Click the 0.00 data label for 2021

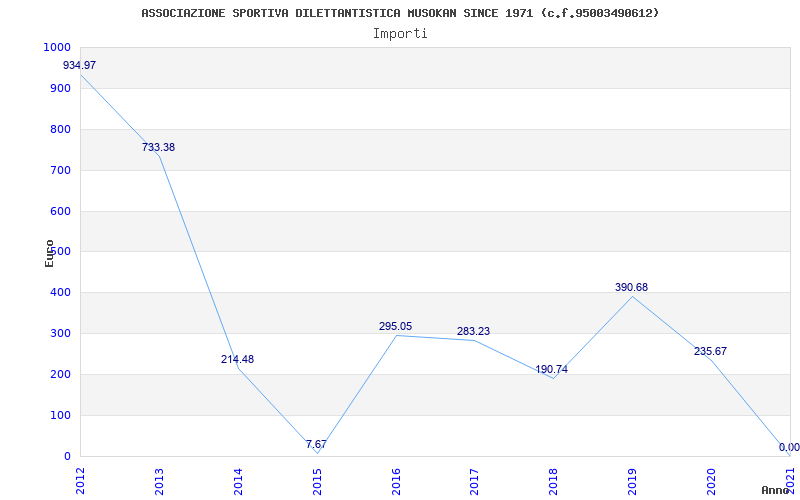pos(789,447)
